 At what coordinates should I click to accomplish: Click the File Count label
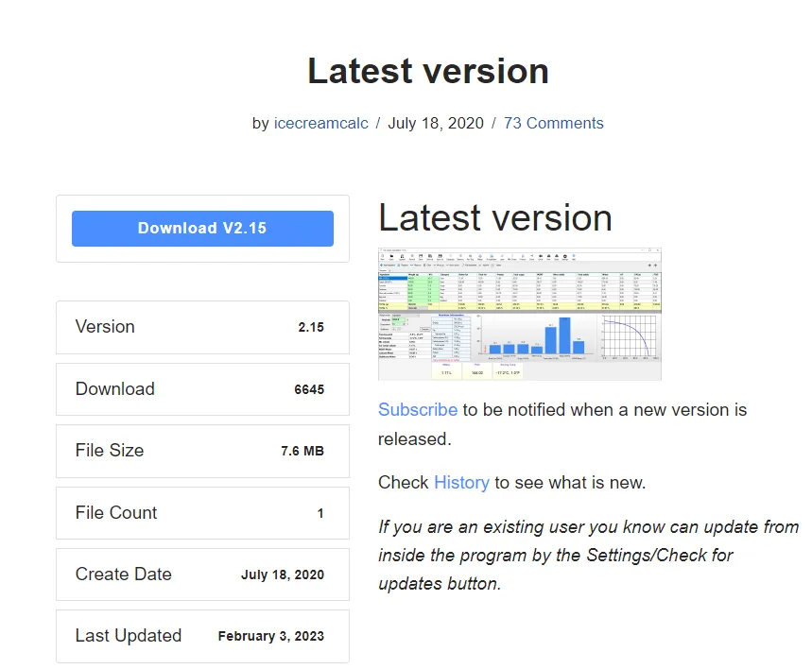(116, 513)
